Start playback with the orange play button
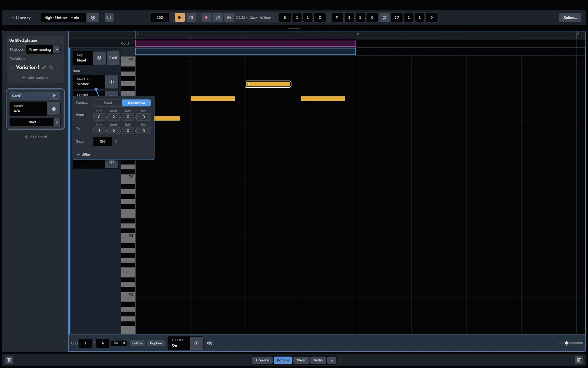 click(x=180, y=18)
